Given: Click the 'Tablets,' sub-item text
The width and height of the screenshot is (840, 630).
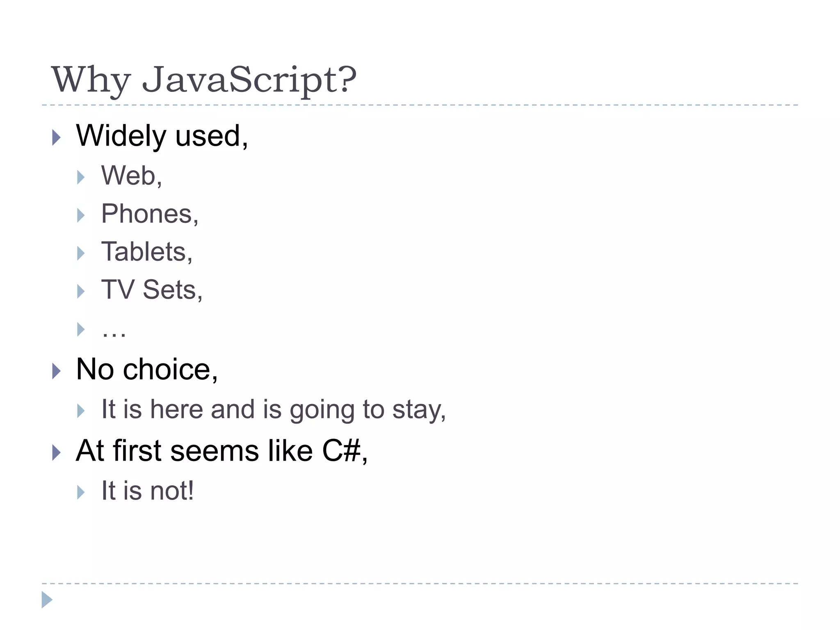Looking at the screenshot, I should click(147, 251).
